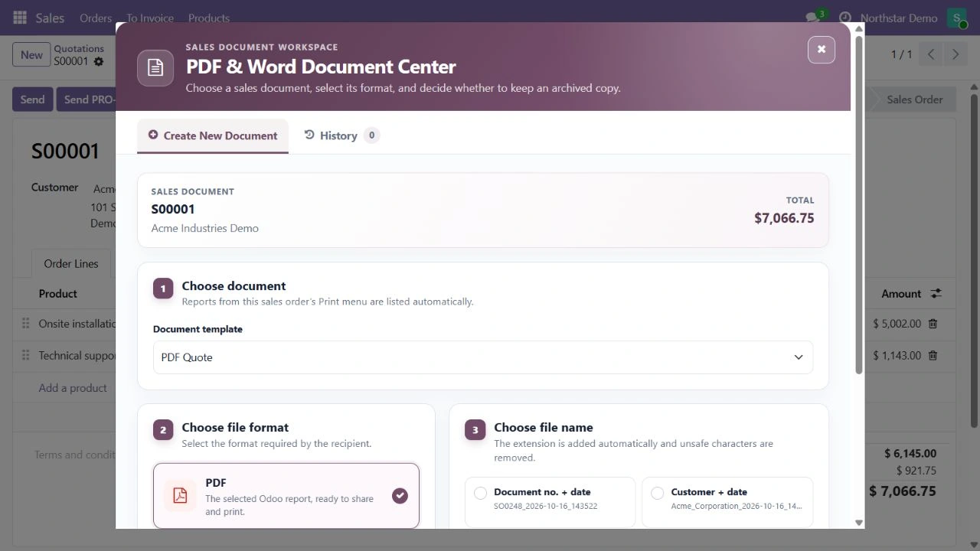Delete the $1,143.00 order line
Image resolution: width=980 pixels, height=551 pixels.
(933, 355)
